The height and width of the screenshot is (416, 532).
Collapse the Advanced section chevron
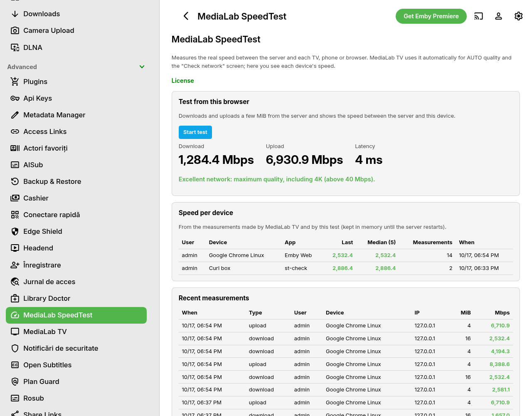pos(142,67)
